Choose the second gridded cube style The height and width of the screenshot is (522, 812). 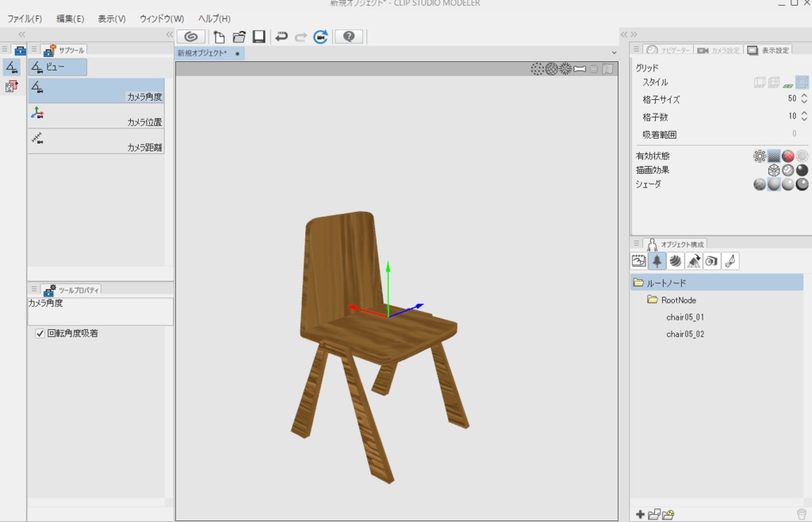(774, 83)
